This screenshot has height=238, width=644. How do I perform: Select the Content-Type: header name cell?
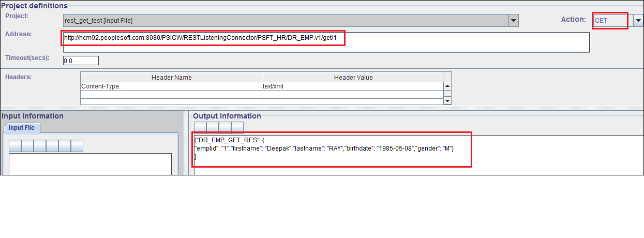click(171, 86)
